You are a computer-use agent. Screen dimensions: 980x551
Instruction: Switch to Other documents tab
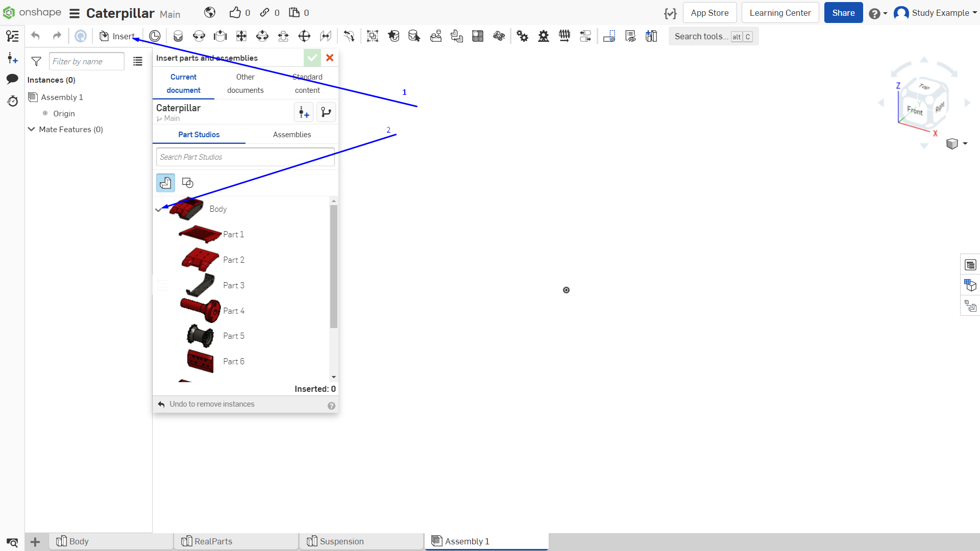246,84
